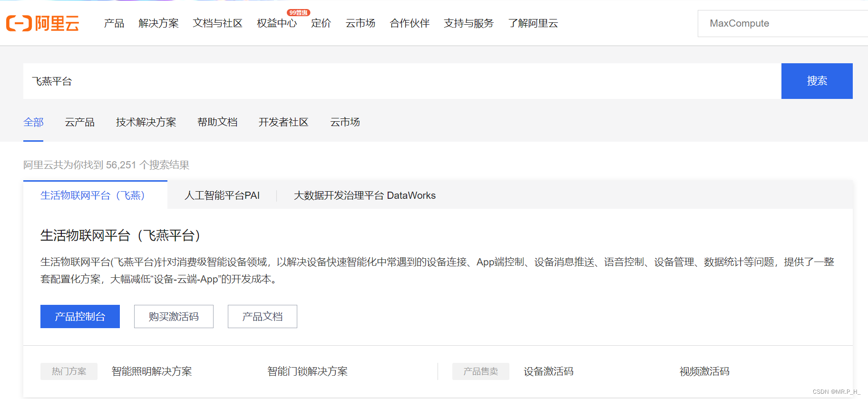Open the 产品 menu
Viewport: 868px width, 399px height.
[114, 23]
